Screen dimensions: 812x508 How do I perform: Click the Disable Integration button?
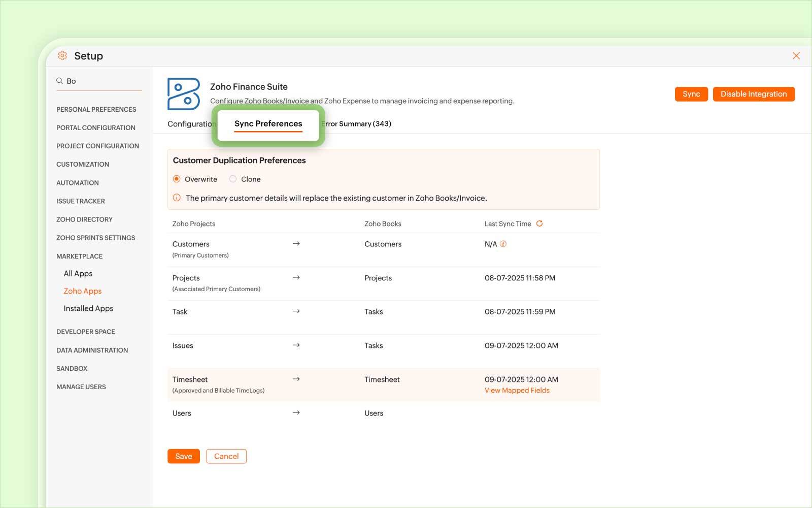(x=754, y=94)
